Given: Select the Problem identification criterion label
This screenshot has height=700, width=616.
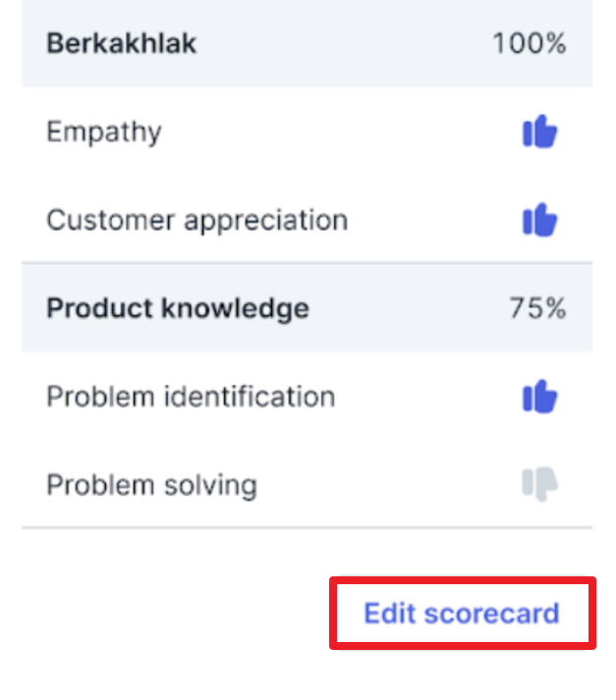Looking at the screenshot, I should coord(191,397).
